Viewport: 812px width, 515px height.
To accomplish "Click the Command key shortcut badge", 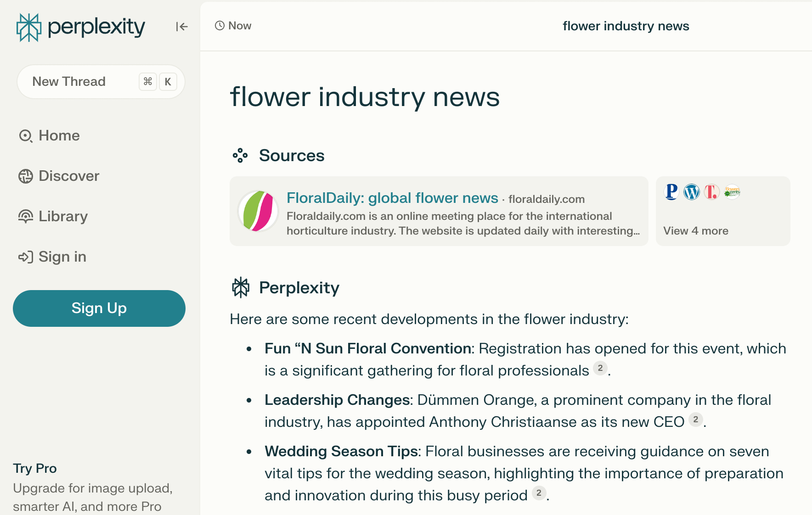I will coord(148,82).
